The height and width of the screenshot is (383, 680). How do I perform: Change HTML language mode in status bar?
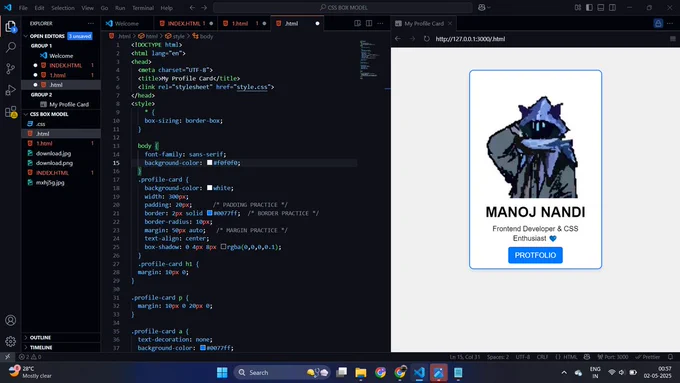[x=570, y=357]
